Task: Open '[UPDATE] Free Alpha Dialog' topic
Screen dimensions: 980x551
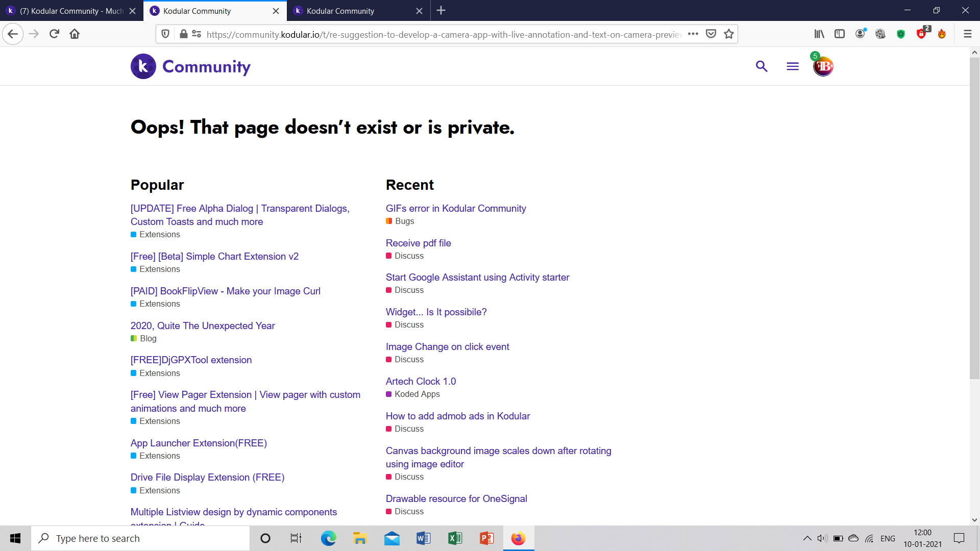Action: (240, 215)
